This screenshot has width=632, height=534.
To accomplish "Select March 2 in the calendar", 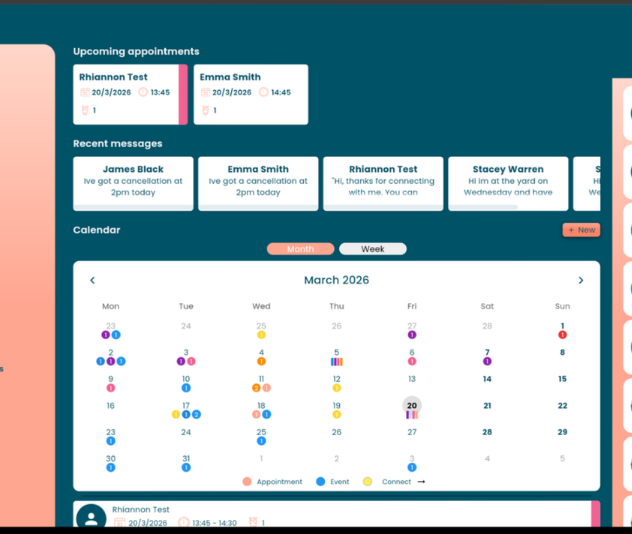I will (110, 352).
